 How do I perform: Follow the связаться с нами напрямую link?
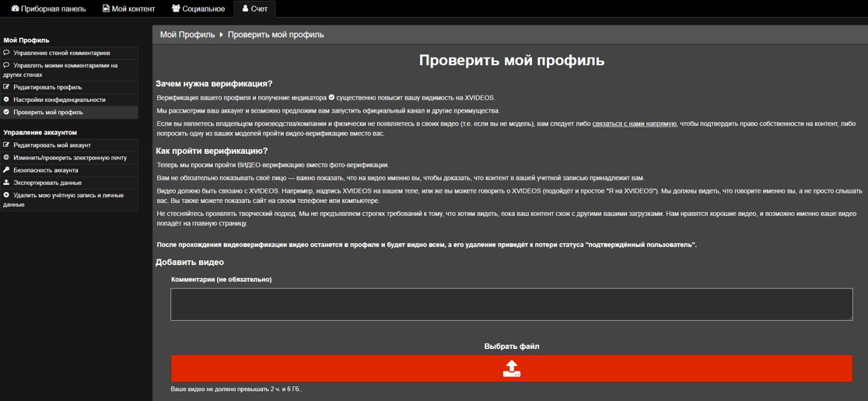click(x=635, y=125)
